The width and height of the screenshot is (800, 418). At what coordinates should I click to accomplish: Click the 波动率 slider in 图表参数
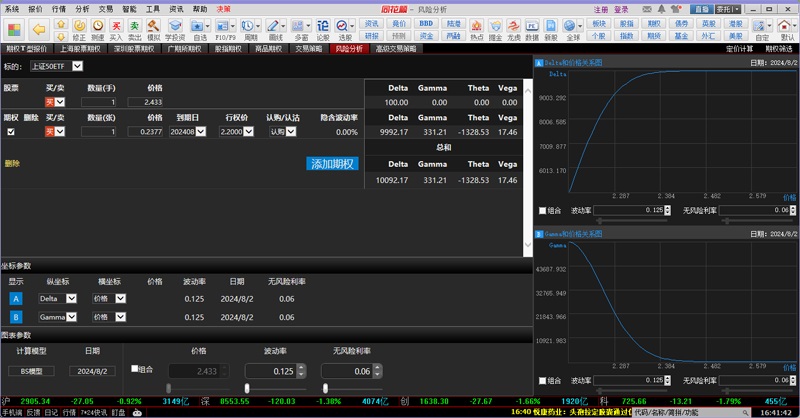pyautogui.click(x=282, y=388)
